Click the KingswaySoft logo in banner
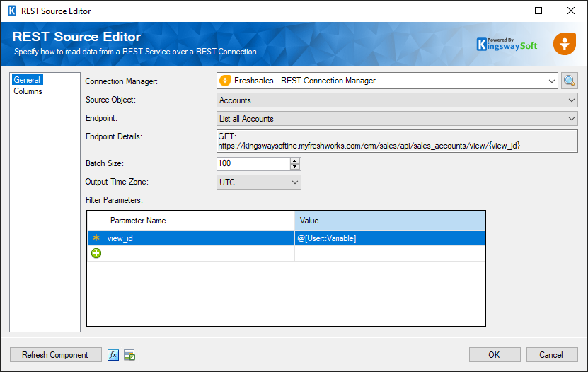Viewport: 588px width, 372px height. tap(507, 45)
